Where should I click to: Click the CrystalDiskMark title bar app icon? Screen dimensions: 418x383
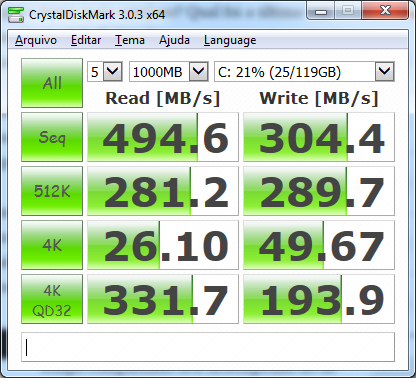coord(16,15)
